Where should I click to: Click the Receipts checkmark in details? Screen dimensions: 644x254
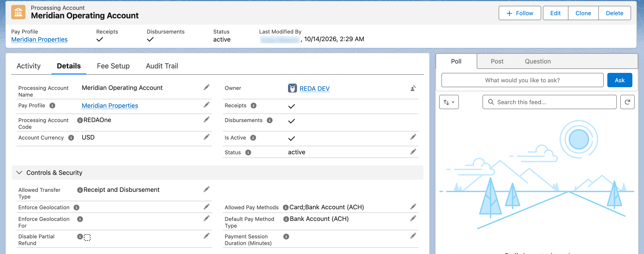pos(292,106)
